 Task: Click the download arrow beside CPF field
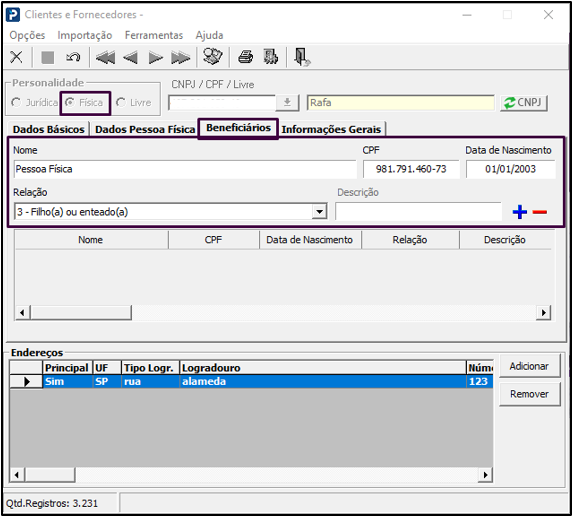(288, 103)
